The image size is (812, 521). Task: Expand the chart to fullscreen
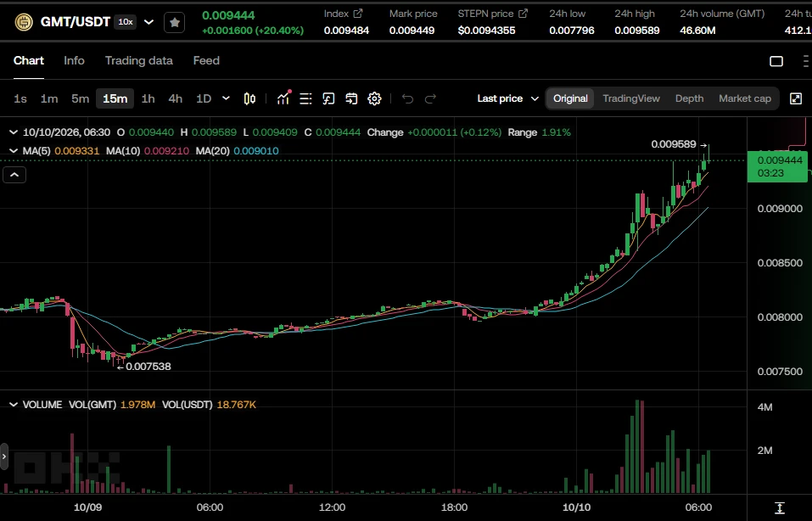(x=796, y=98)
